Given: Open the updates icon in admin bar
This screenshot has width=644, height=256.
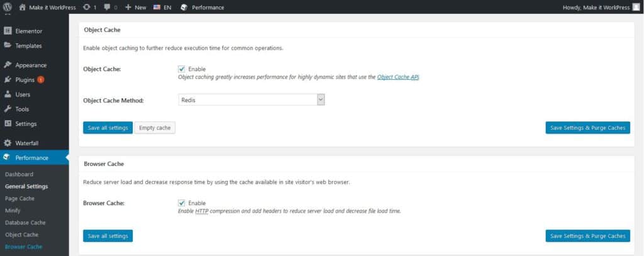Looking at the screenshot, I should click(x=86, y=7).
